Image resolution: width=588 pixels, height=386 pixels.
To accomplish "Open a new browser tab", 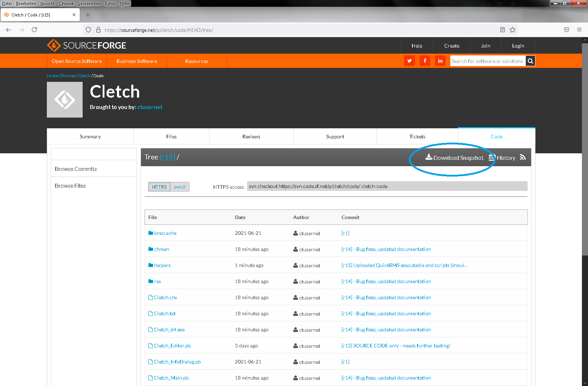I will click(x=88, y=15).
